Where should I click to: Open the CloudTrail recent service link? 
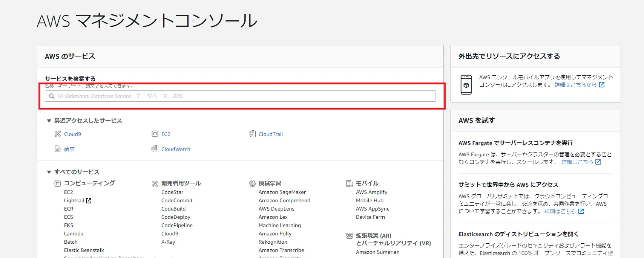(271, 134)
